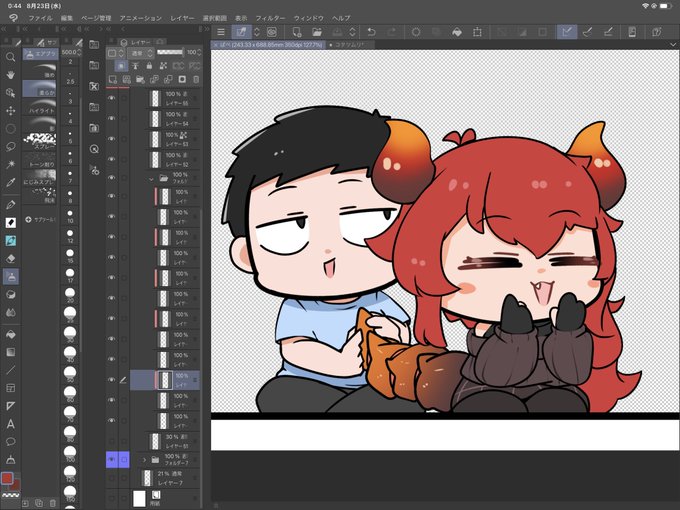Open the blending mode dropdown (通常)
The width and height of the screenshot is (680, 510).
[x=142, y=53]
